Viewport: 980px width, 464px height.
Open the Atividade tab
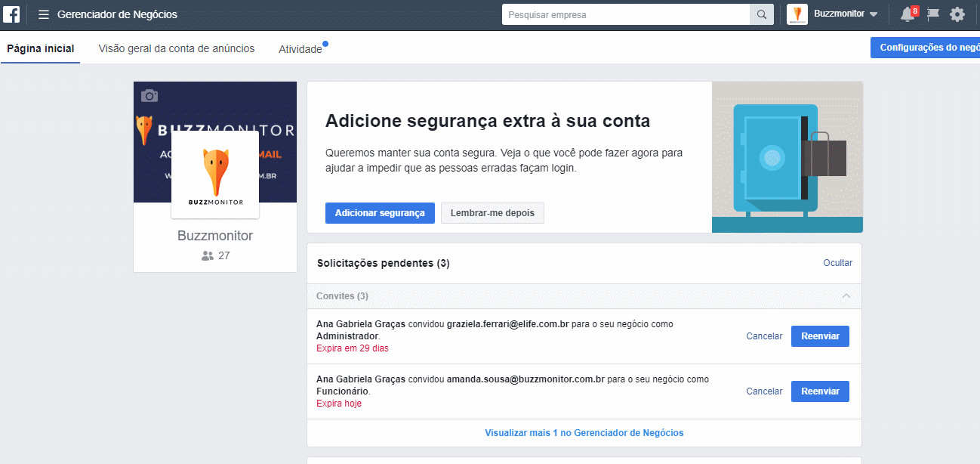[x=300, y=49]
